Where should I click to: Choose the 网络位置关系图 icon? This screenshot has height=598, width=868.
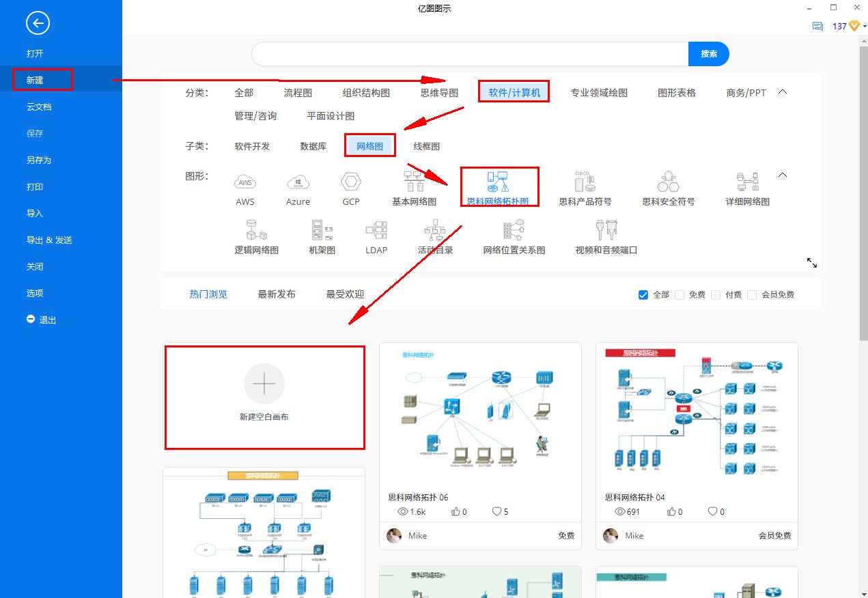point(514,230)
